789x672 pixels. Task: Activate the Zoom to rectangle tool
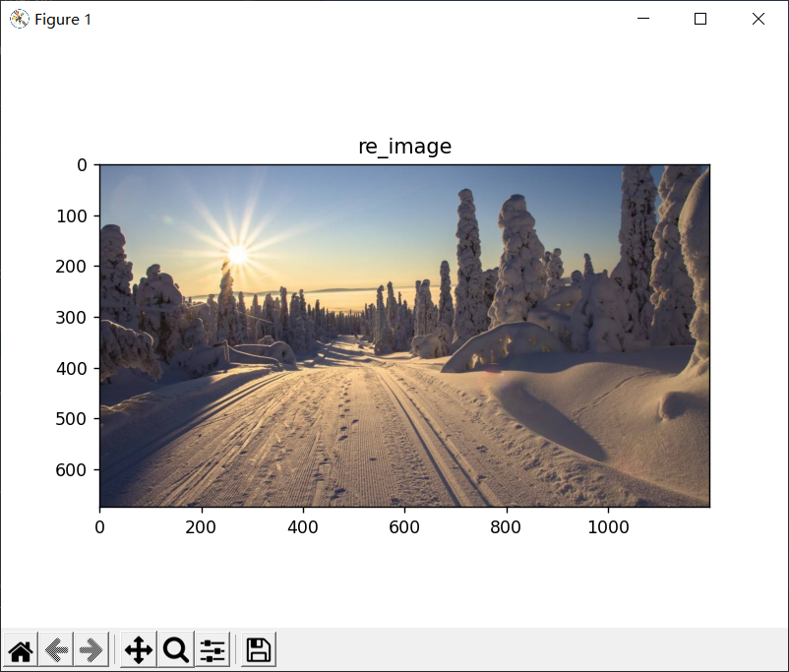click(176, 649)
